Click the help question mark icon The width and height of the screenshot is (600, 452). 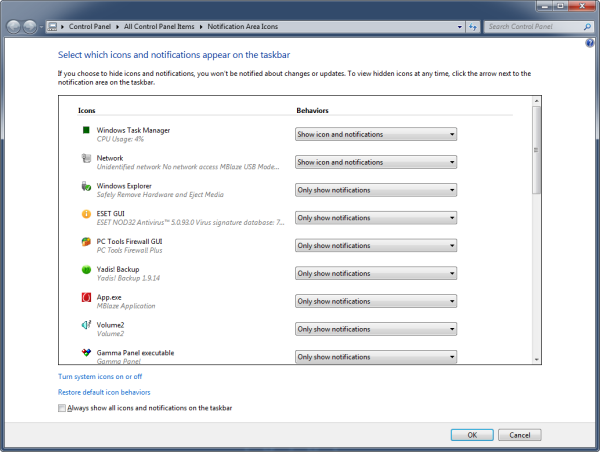tap(590, 44)
